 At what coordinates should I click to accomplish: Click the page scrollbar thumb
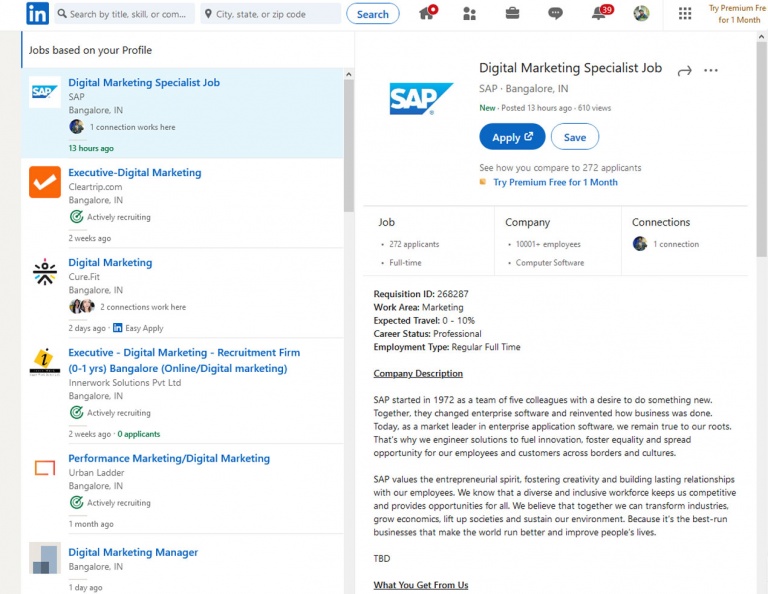(x=761, y=149)
